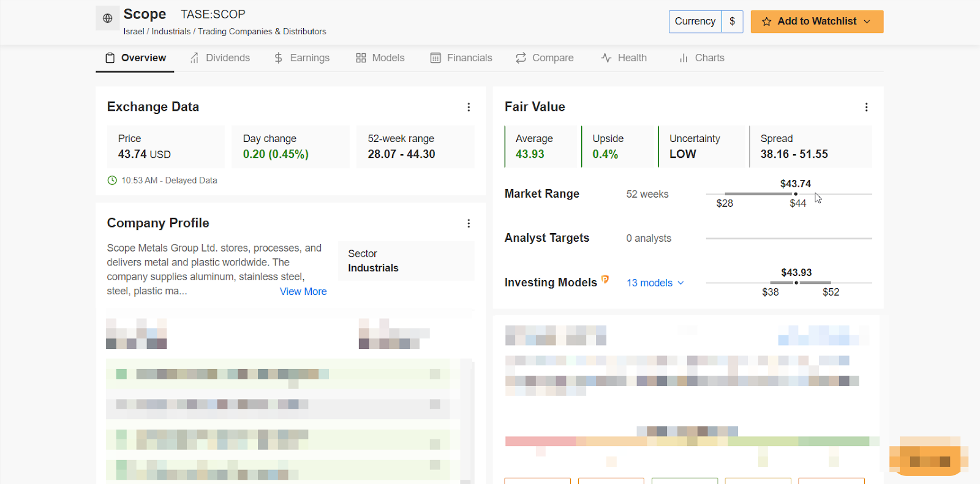Screen dimensions: 980x484
Task: Switch to the Dividends tab
Action: [x=220, y=58]
